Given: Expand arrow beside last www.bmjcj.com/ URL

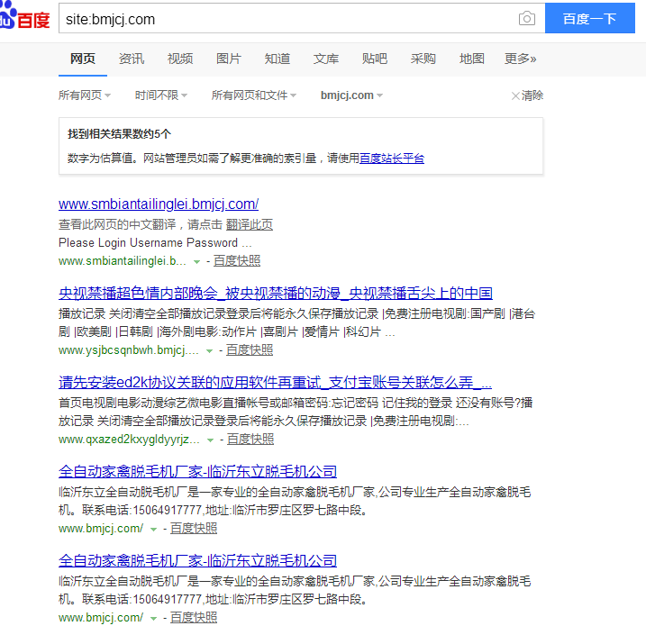Looking at the screenshot, I should [x=153, y=619].
